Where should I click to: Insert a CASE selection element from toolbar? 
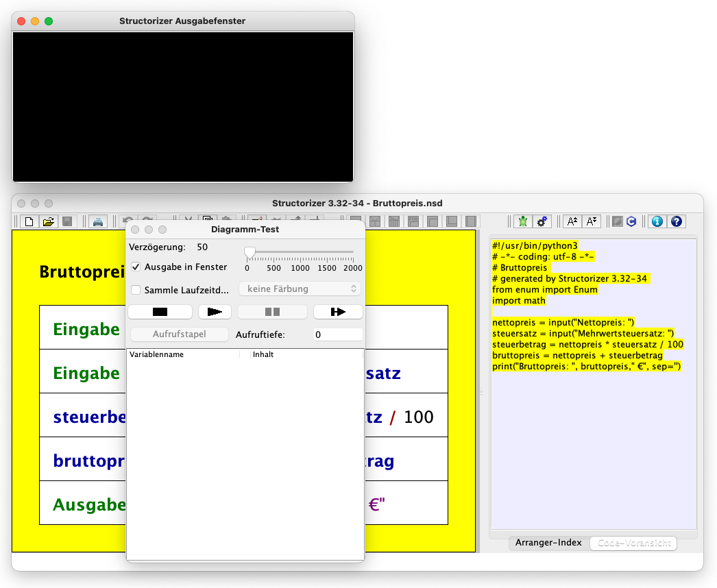coord(394,222)
